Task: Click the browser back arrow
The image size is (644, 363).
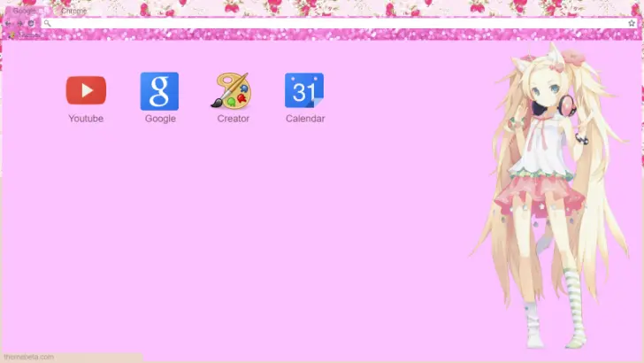Action: pyautogui.click(x=9, y=23)
